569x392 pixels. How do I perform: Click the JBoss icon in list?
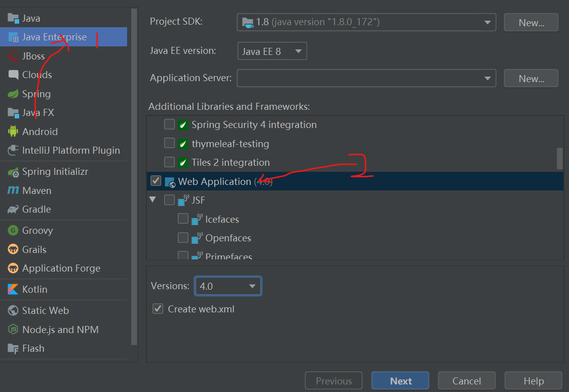(13, 56)
